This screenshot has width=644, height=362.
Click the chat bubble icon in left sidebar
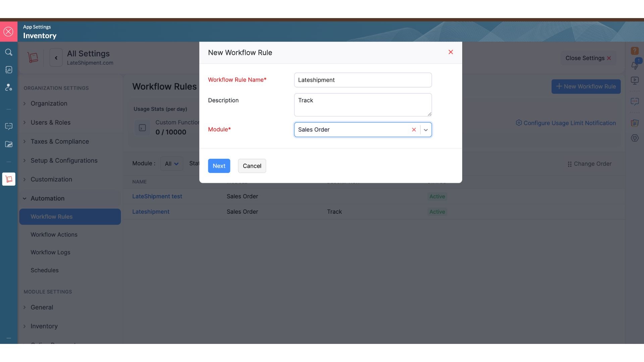(x=9, y=126)
